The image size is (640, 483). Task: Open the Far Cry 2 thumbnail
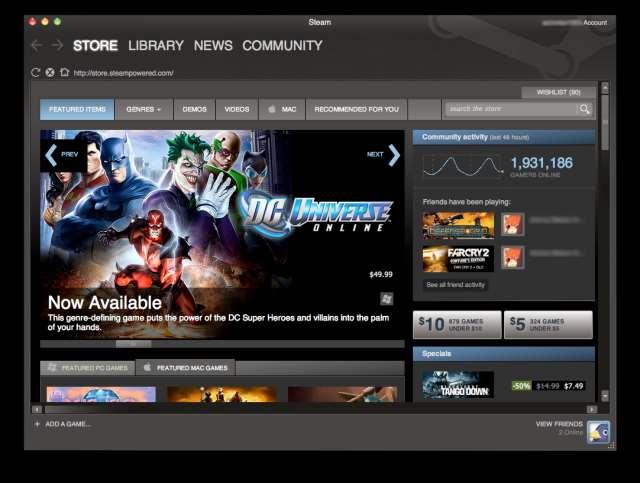(458, 259)
